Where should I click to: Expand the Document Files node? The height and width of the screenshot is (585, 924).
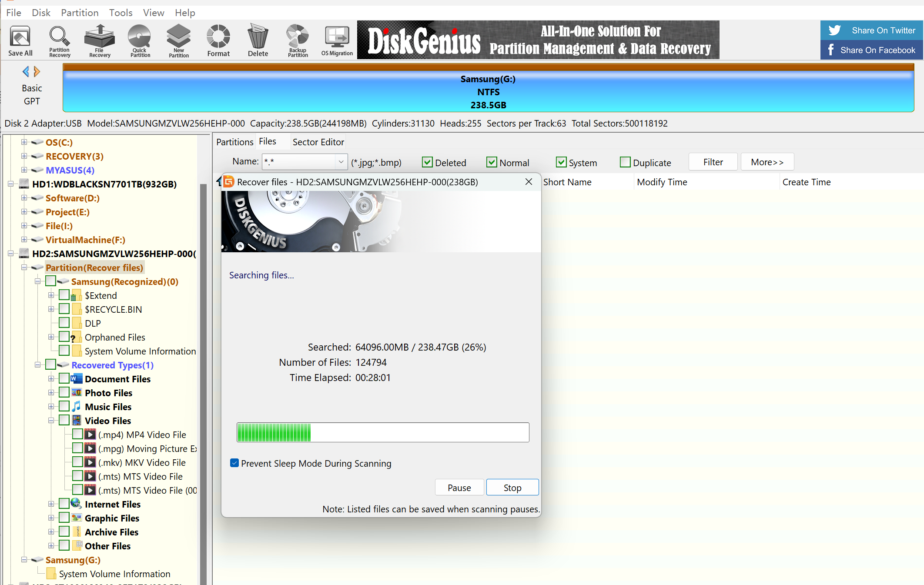(51, 378)
